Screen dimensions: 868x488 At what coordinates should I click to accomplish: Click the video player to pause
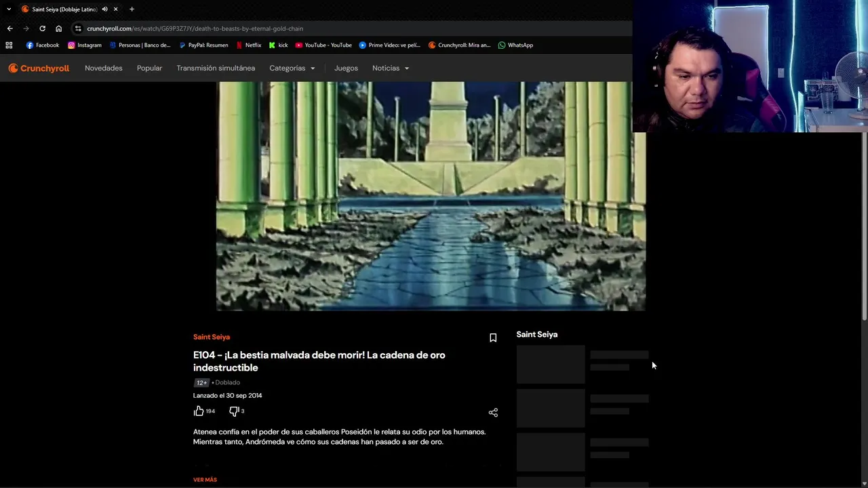pos(431,197)
